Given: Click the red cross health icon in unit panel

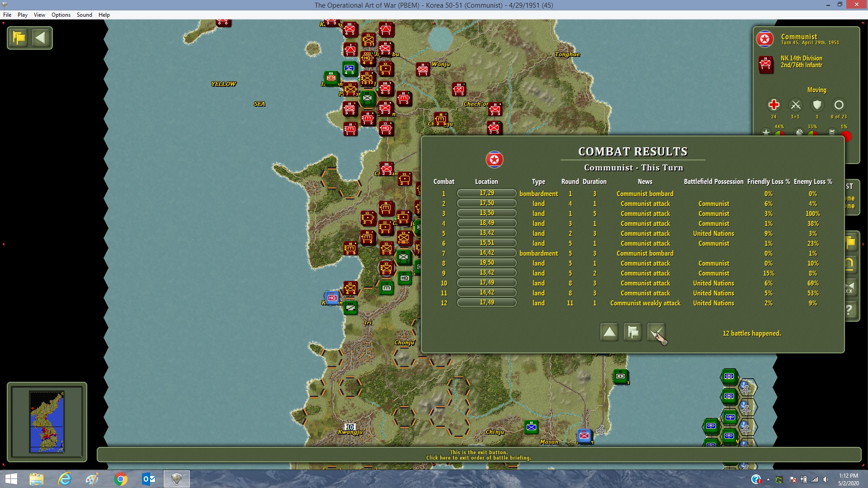Looking at the screenshot, I should point(774,105).
